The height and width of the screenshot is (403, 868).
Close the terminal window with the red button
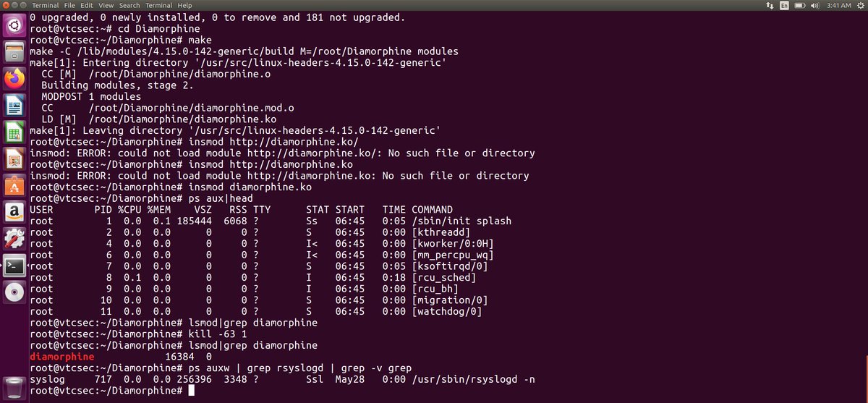pos(7,5)
